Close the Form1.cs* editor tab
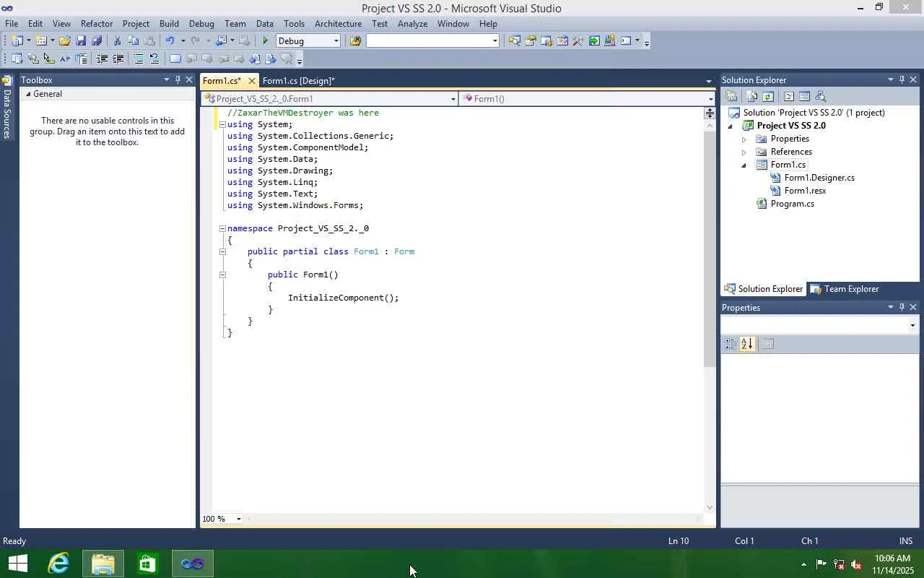The width and height of the screenshot is (924, 578). click(251, 80)
